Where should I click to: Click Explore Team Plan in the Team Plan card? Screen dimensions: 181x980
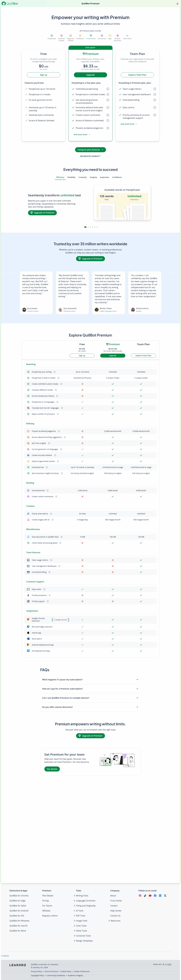coord(137,75)
